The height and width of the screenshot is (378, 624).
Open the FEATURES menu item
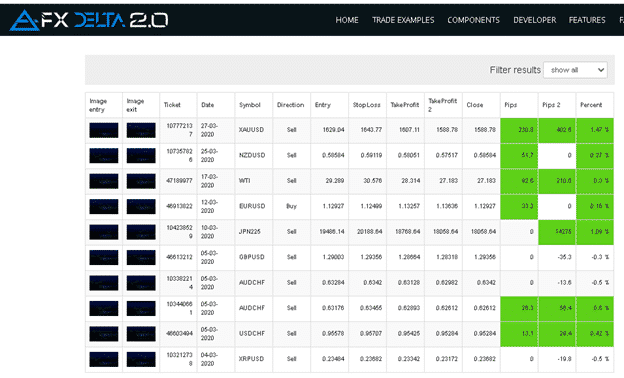[x=587, y=20]
